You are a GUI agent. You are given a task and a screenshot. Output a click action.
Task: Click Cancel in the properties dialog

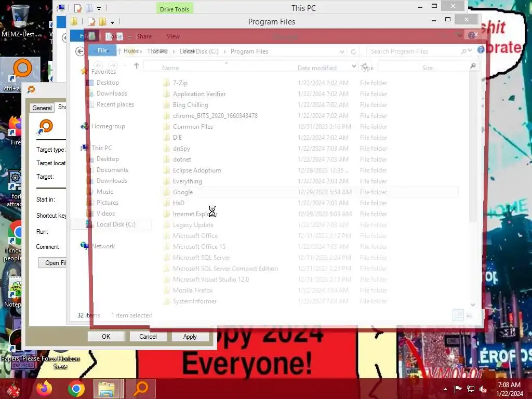[x=148, y=337]
